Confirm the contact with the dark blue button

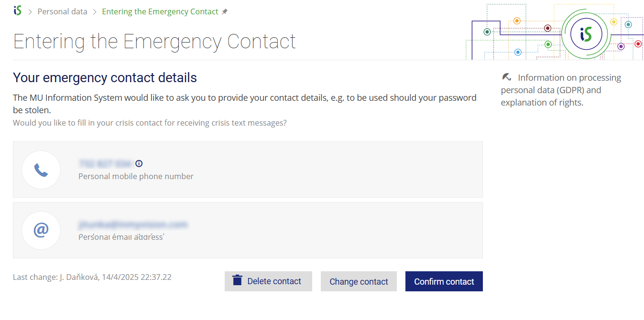click(444, 281)
